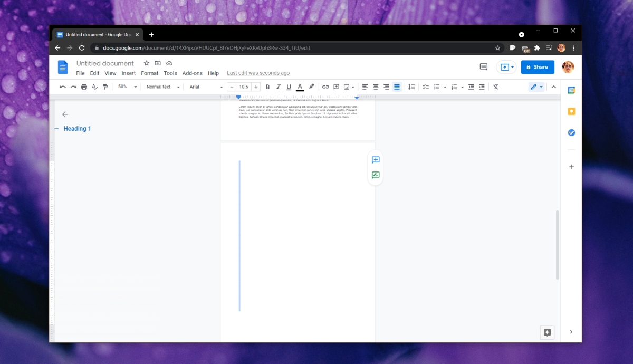Image resolution: width=633 pixels, height=364 pixels.
Task: Open the Tools menu
Action: click(170, 73)
